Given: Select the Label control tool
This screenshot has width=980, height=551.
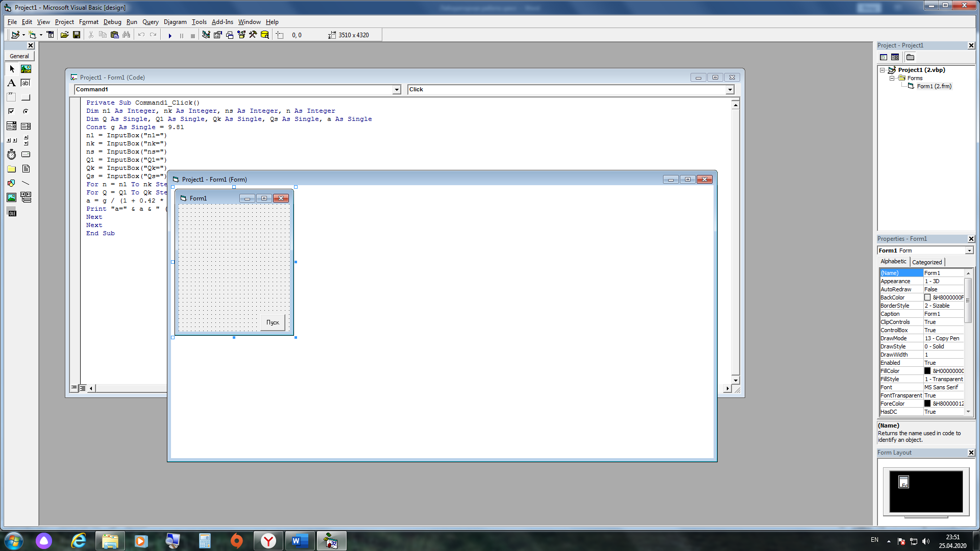Looking at the screenshot, I should tap(12, 83).
